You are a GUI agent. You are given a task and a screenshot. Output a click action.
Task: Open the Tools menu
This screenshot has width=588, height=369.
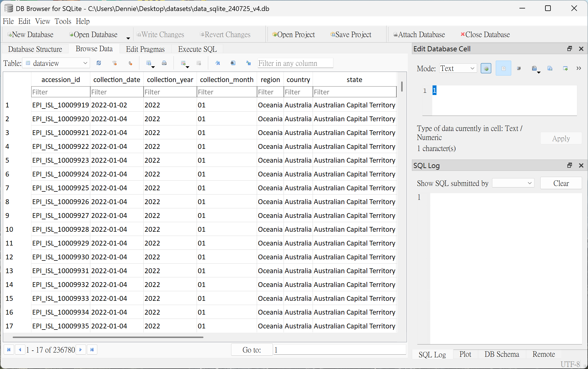click(x=63, y=21)
